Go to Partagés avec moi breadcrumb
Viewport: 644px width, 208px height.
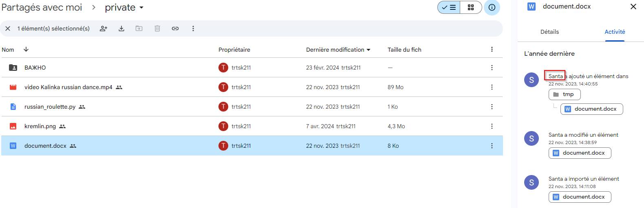pos(42,7)
